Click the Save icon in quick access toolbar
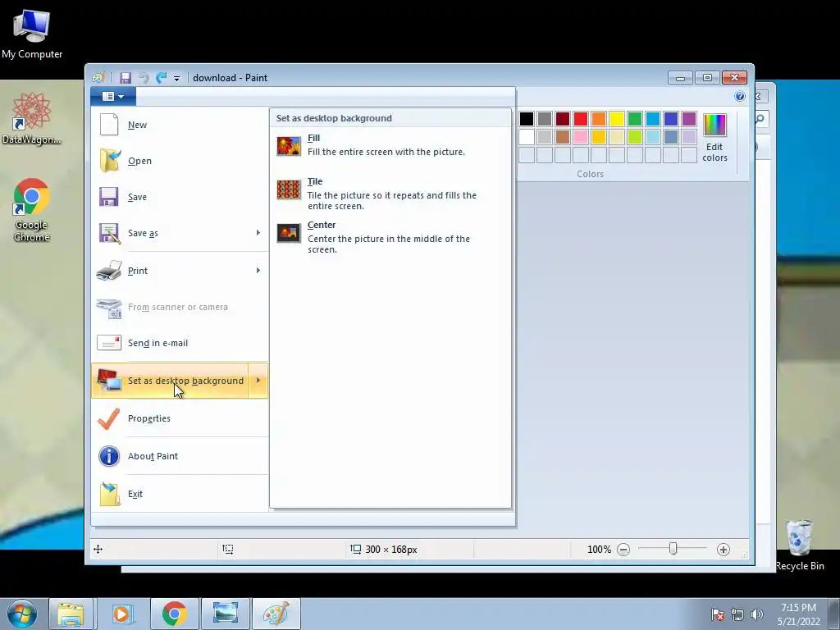The width and height of the screenshot is (840, 630). point(125,78)
